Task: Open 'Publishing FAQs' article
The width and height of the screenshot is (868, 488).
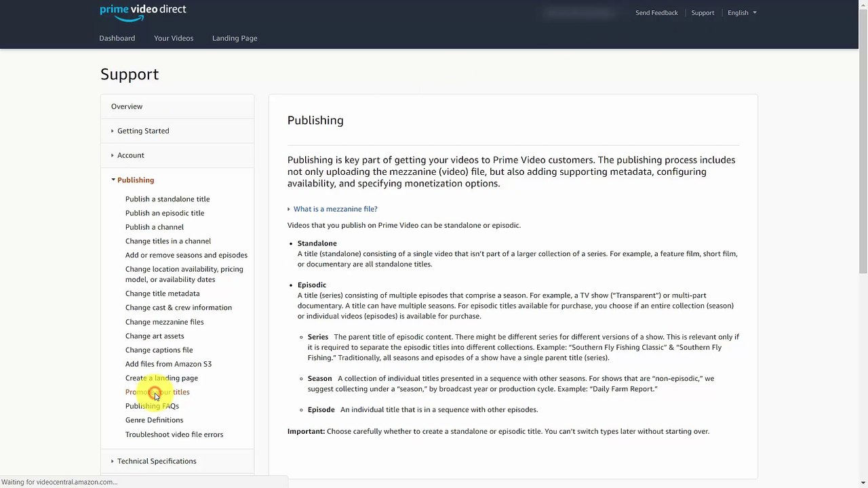Action: (152, 406)
